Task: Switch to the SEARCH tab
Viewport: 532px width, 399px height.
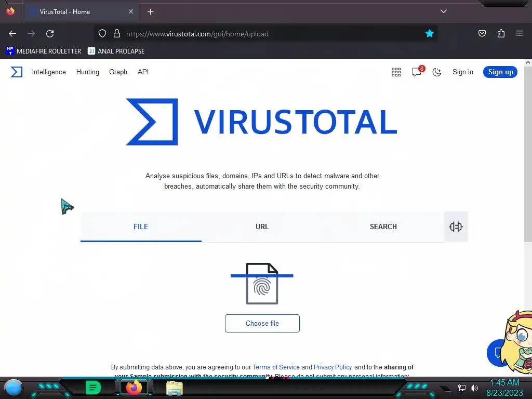Action: click(x=383, y=227)
